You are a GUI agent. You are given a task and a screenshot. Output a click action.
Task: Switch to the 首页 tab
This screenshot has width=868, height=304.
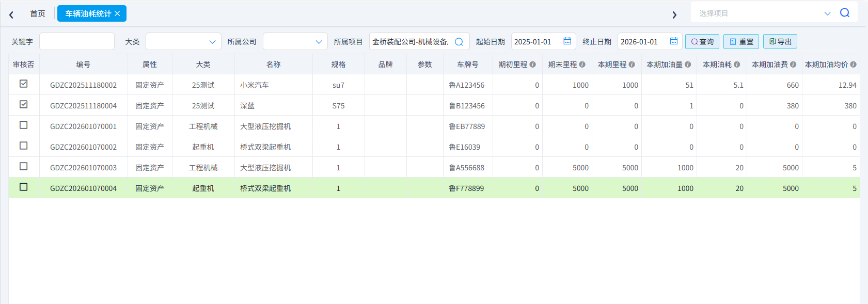point(37,14)
